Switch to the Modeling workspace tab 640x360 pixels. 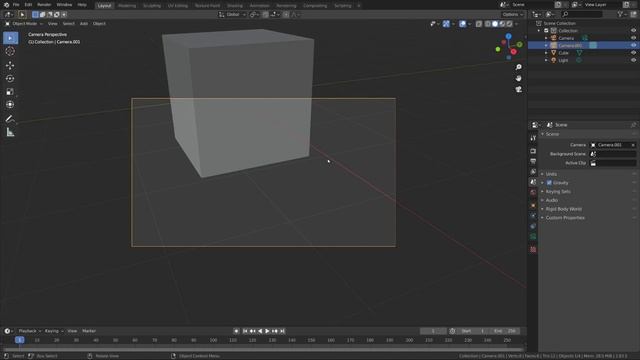pos(127,6)
